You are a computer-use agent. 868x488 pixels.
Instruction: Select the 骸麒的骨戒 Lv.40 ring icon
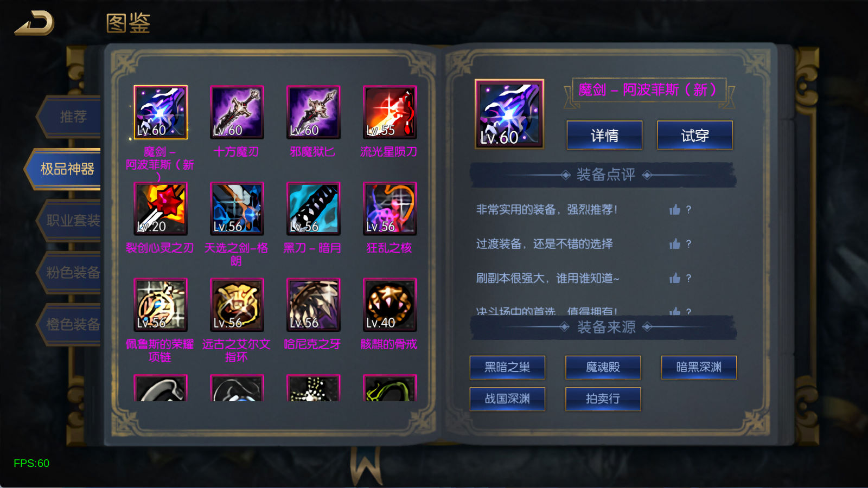(390, 305)
